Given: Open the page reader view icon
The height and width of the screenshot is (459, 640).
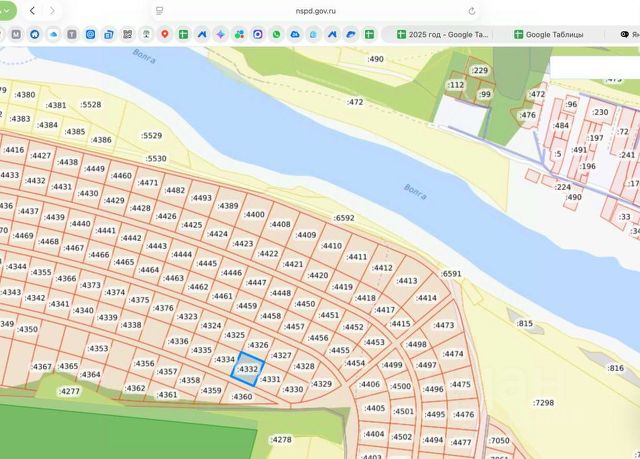Looking at the screenshot, I should 160,11.
